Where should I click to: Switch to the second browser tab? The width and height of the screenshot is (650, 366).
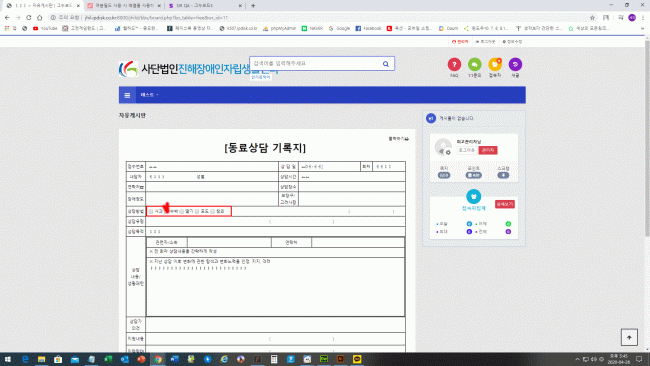(124, 5)
